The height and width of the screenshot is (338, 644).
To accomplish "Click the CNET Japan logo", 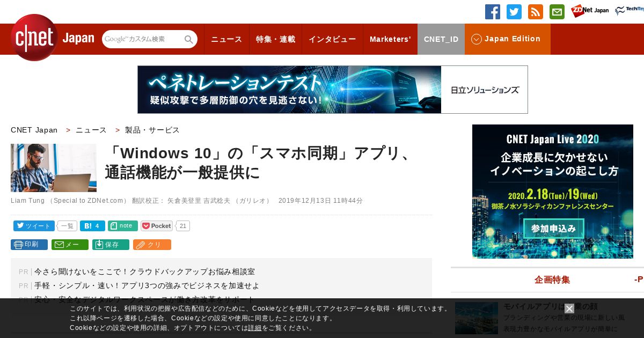I will [x=52, y=38].
